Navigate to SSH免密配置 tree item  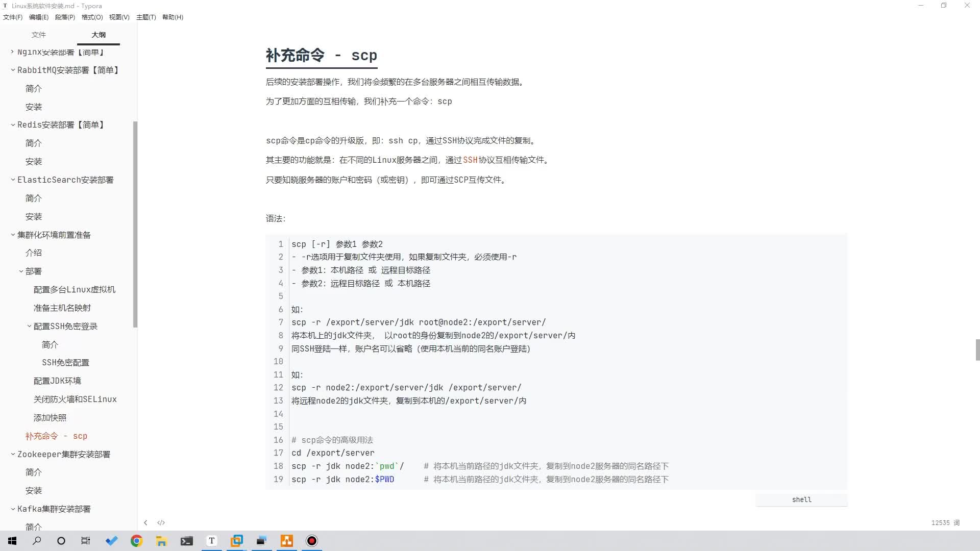[65, 362]
